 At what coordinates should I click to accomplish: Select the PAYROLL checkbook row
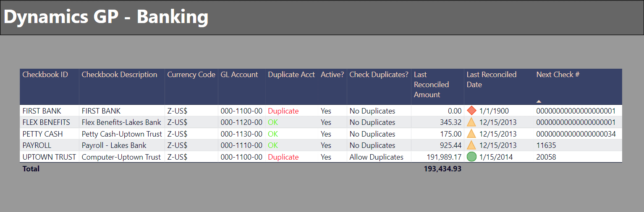pos(321,145)
